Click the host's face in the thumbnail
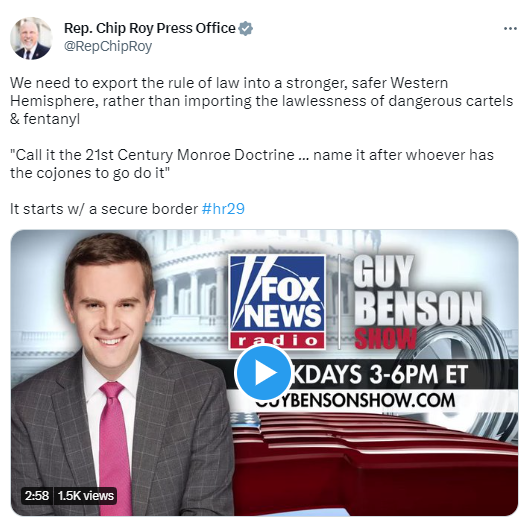The image size is (519, 520). (x=109, y=307)
